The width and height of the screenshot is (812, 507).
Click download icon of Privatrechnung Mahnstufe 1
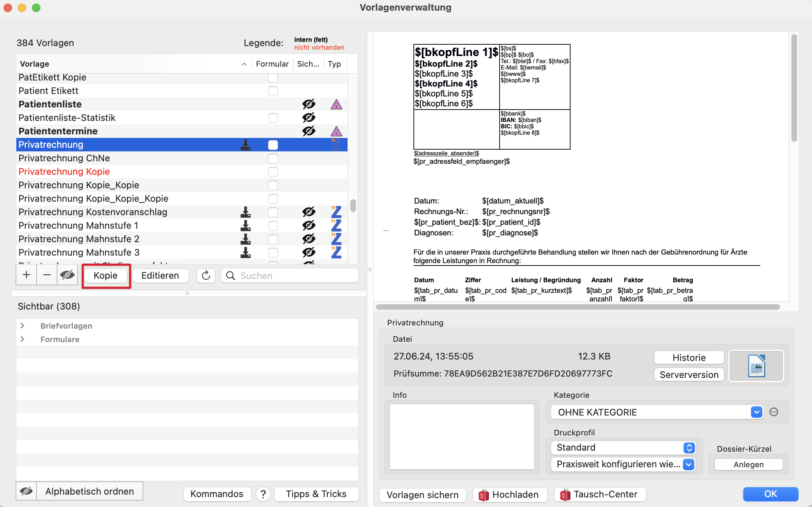point(245,225)
